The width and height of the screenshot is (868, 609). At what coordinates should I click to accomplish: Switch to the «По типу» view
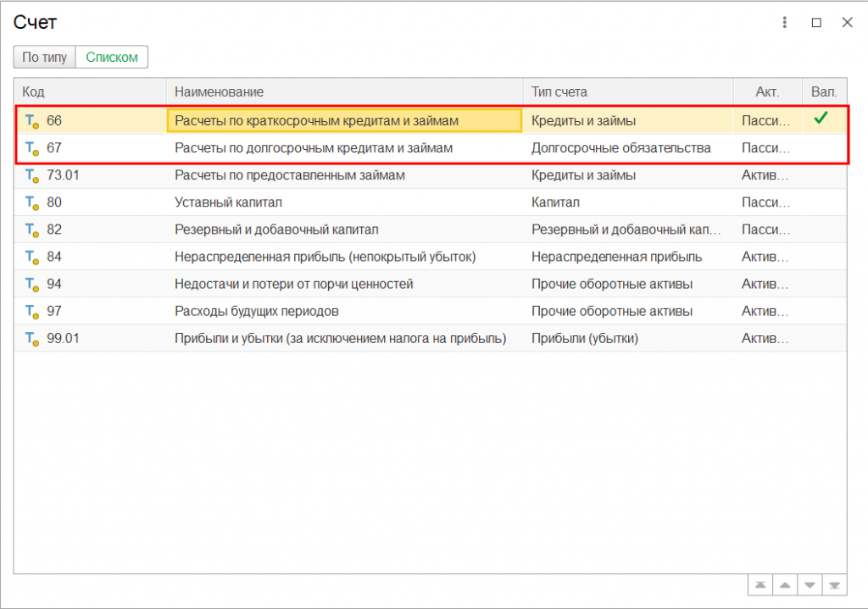(44, 57)
